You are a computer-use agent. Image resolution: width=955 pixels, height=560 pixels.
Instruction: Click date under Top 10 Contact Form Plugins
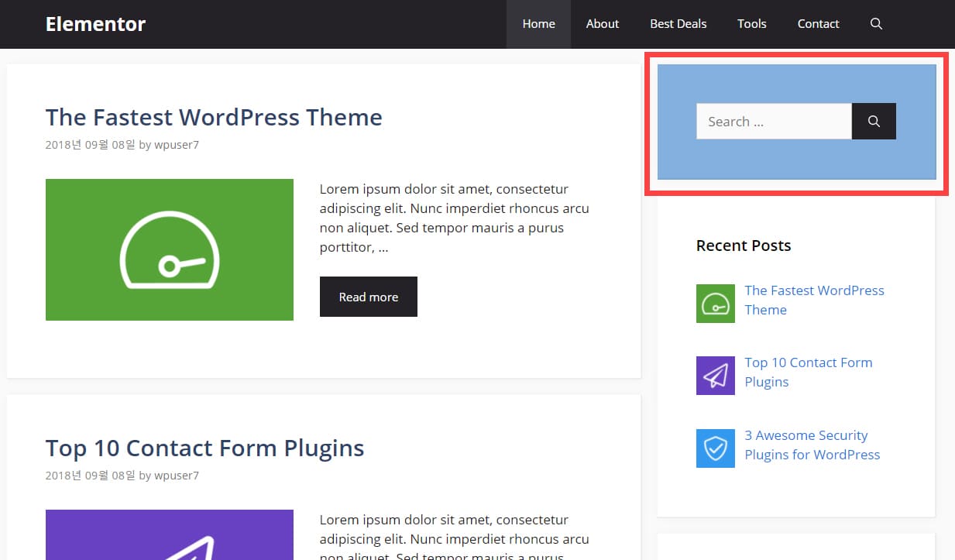pyautogui.click(x=91, y=476)
